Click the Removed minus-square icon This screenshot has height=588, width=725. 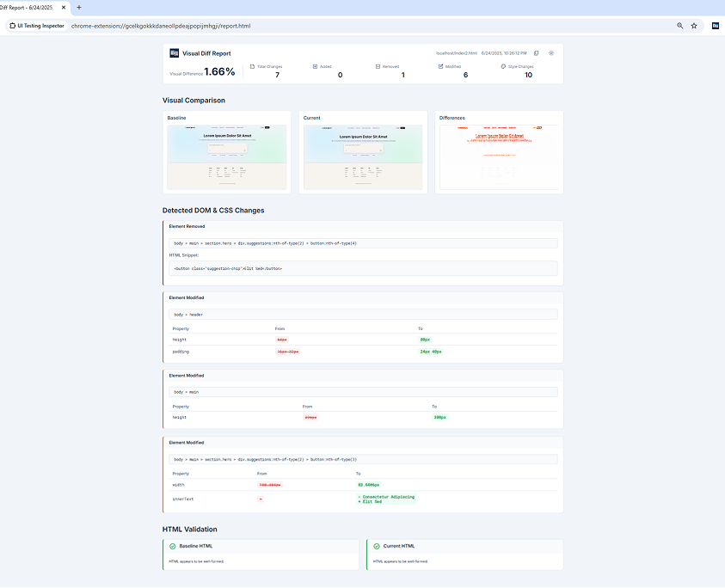pos(378,66)
